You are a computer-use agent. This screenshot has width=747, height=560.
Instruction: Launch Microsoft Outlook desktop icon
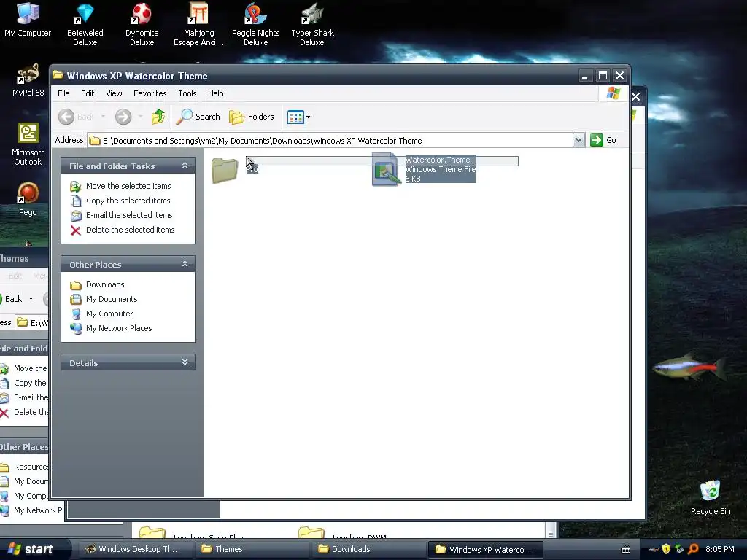[28, 144]
